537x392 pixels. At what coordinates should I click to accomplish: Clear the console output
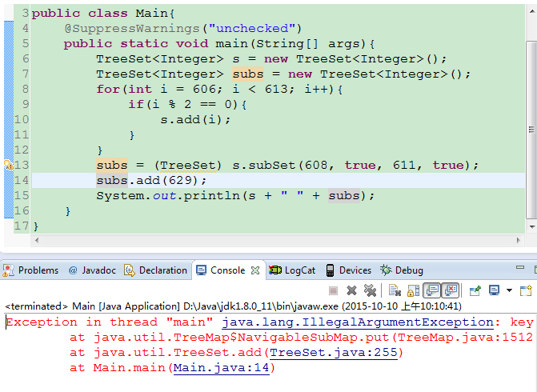[395, 290]
